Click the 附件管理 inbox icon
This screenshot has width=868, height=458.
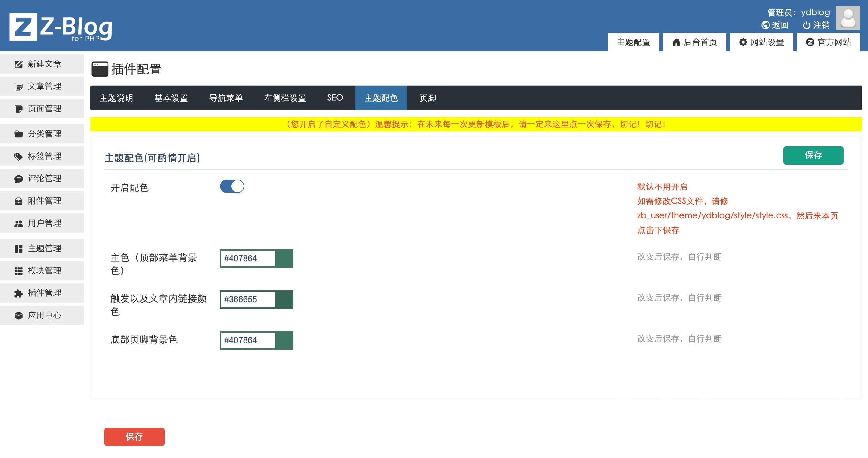tap(18, 201)
